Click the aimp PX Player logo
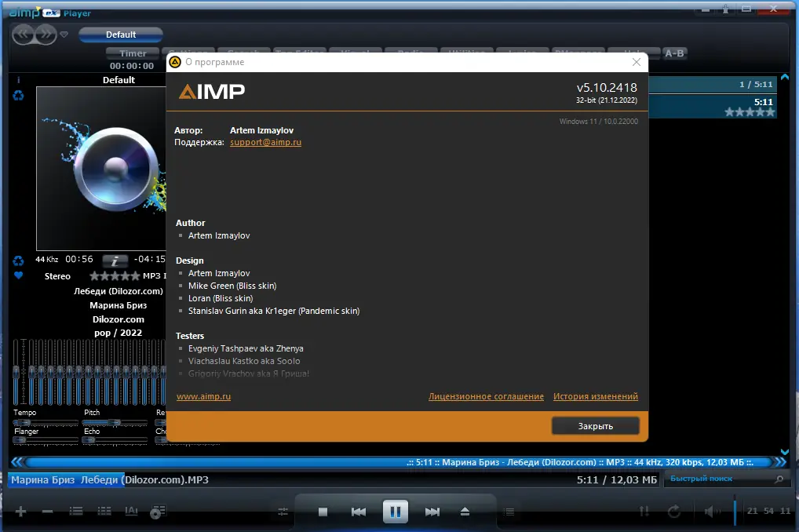 point(49,13)
